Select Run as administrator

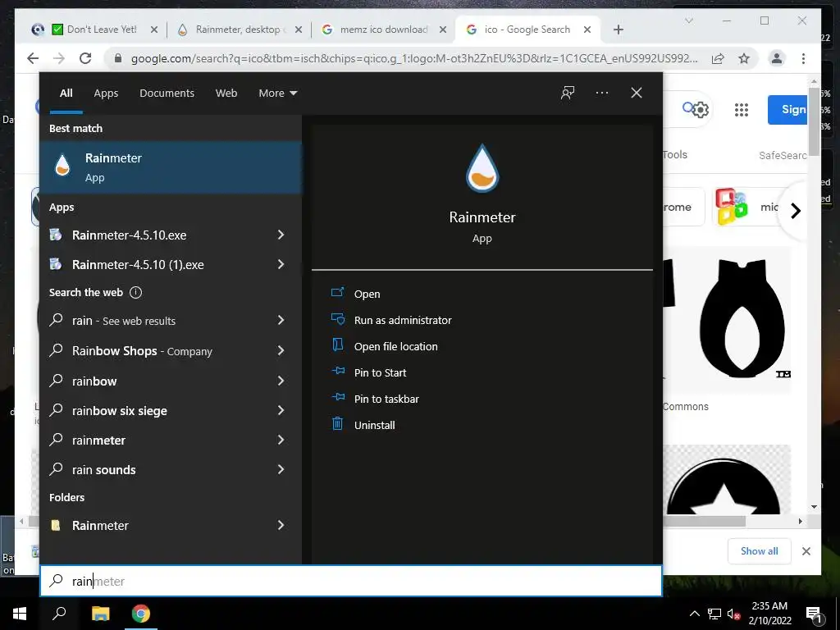[403, 321]
